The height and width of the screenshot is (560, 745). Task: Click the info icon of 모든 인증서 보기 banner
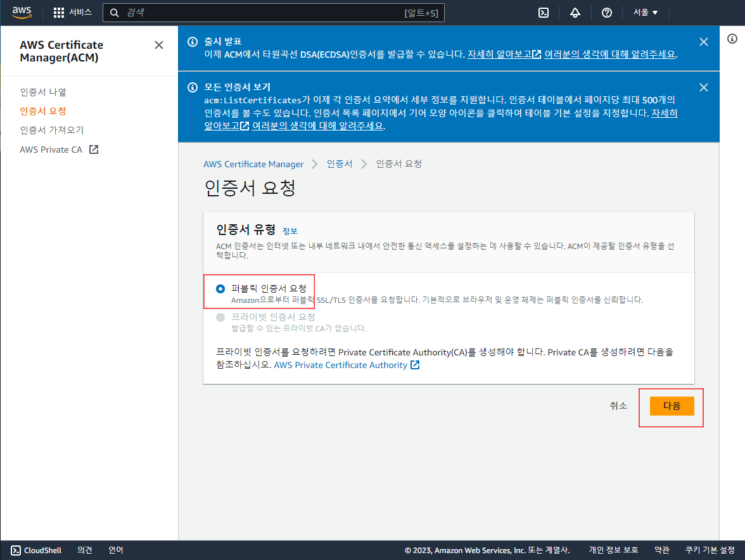click(193, 87)
